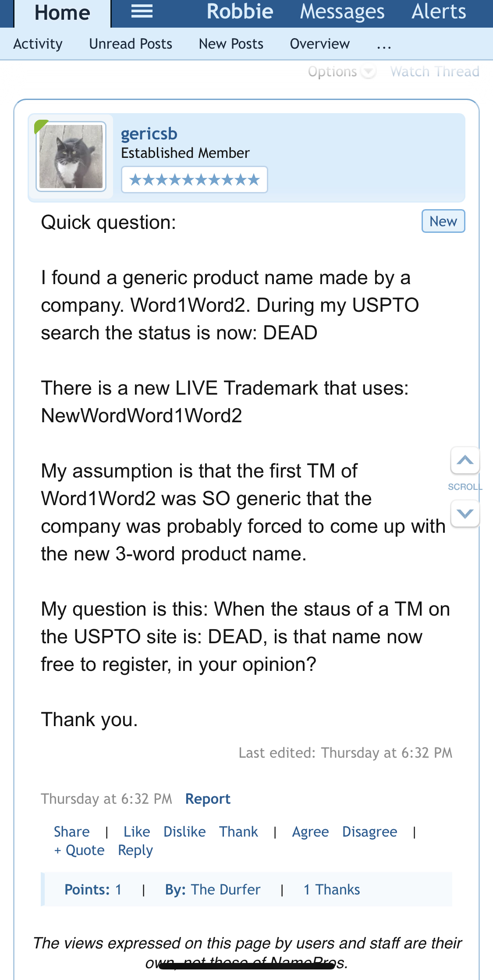493x980 pixels.
Task: Like this post
Action: (137, 832)
